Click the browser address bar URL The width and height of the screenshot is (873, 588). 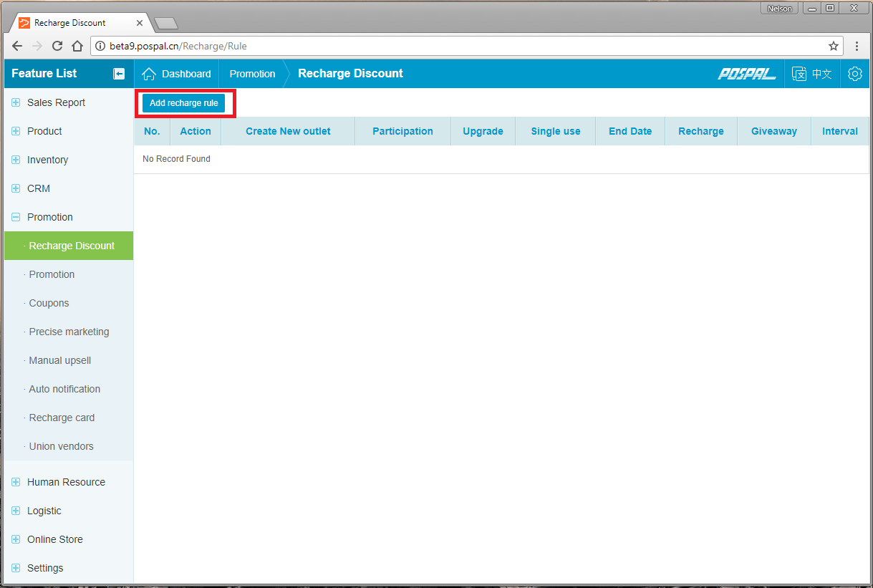[x=178, y=46]
